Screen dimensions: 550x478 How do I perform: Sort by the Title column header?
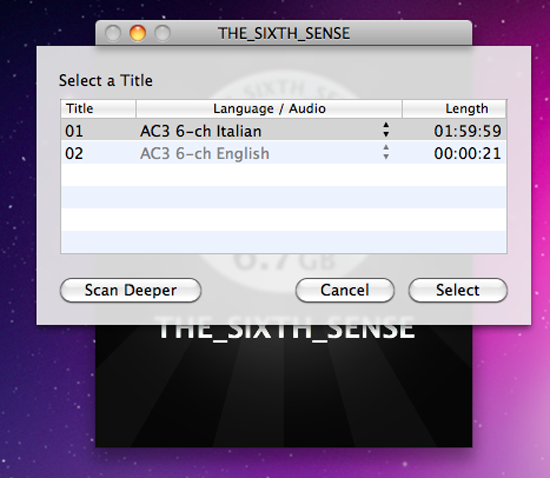point(98,109)
